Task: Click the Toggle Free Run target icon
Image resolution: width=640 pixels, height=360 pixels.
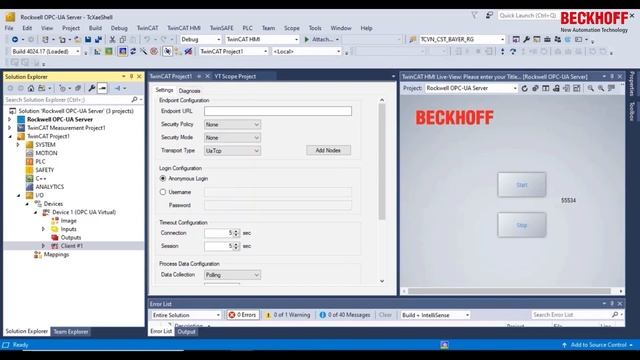Action: tap(154, 51)
